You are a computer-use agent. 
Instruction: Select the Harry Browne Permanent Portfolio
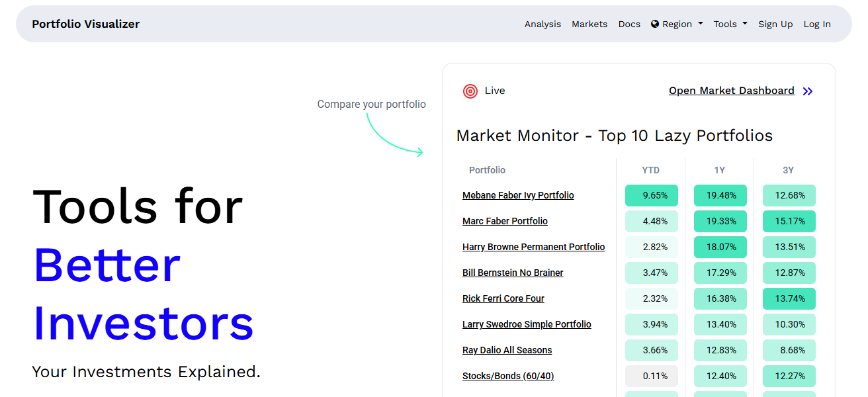[x=533, y=247]
